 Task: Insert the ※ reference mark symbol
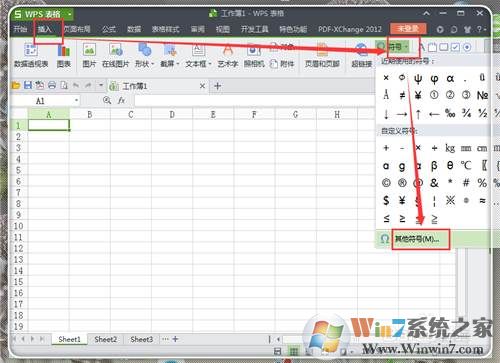[450, 200]
